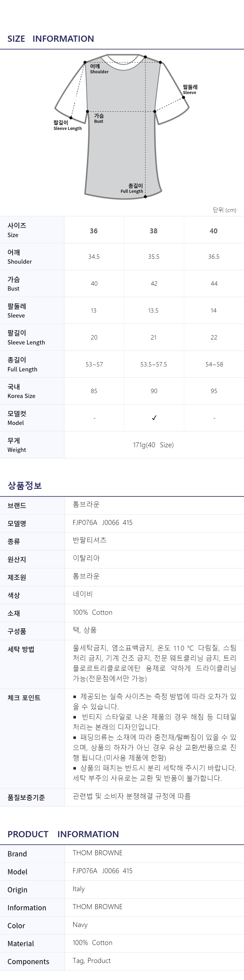Click the 세탁 방법 row label
The image size is (244, 980).
click(x=21, y=649)
